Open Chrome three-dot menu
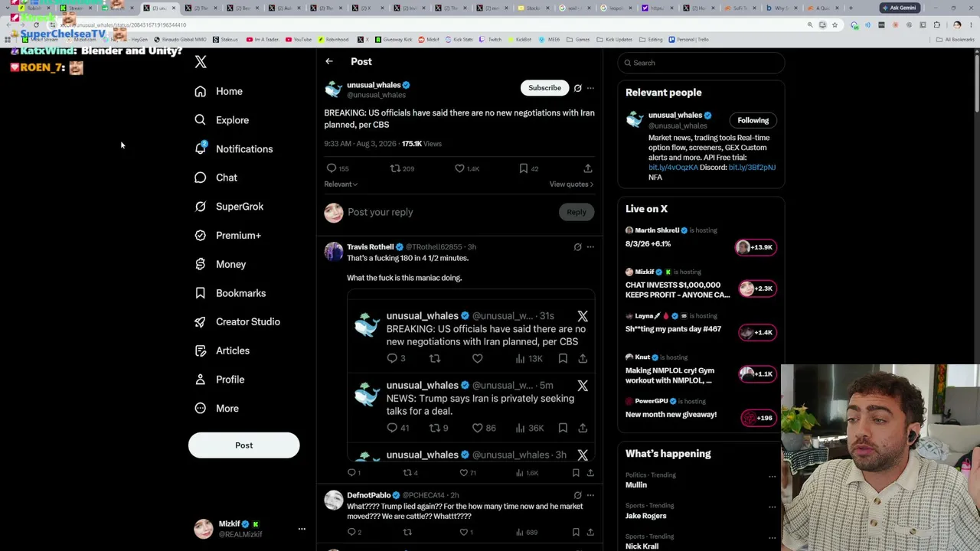 [x=969, y=24]
